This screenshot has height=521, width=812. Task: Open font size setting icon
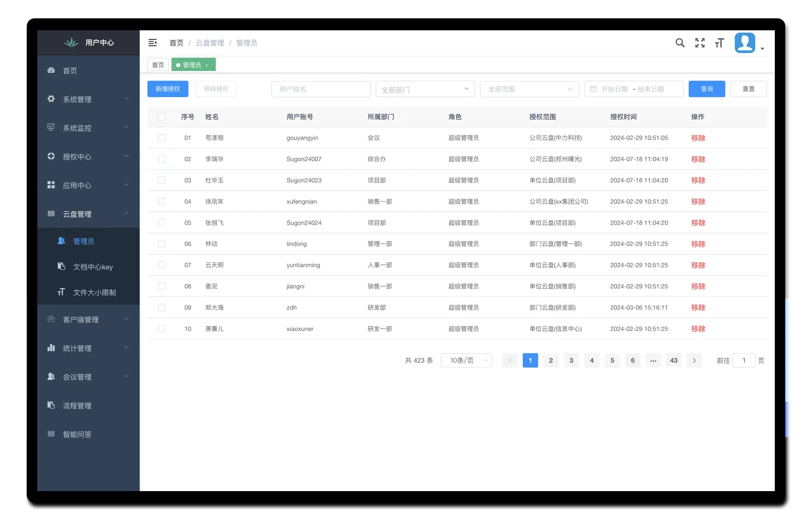tap(719, 43)
